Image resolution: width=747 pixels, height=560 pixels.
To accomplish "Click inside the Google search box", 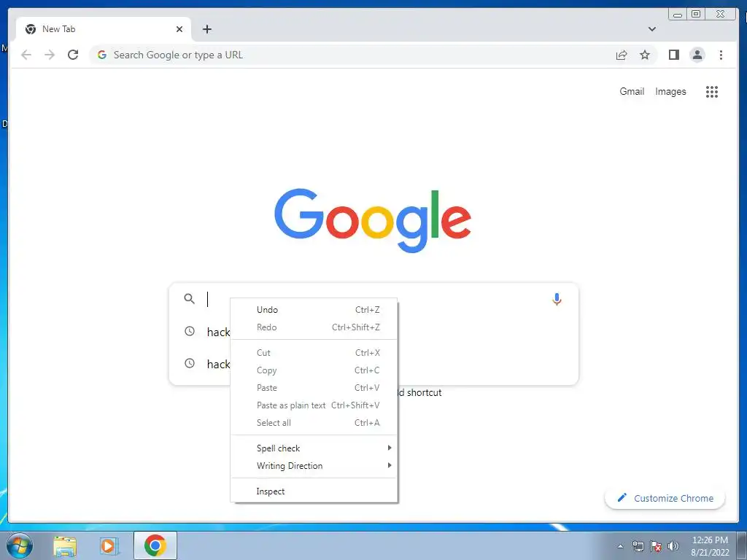I will [373, 299].
